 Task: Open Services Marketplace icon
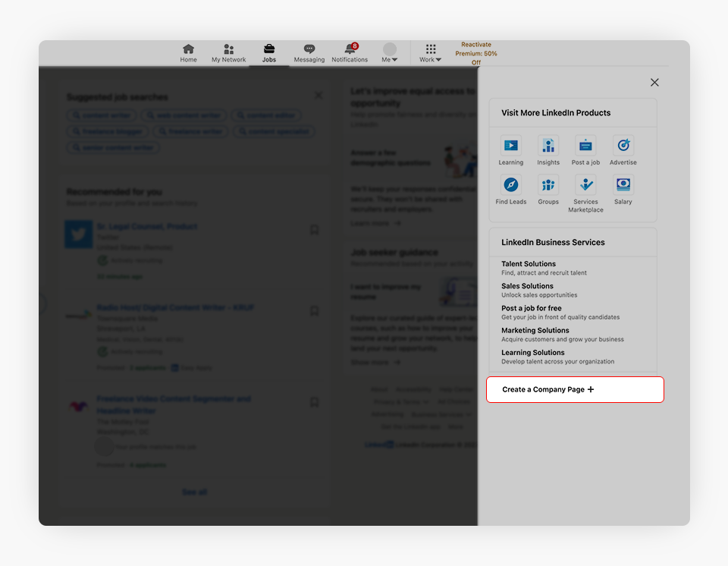coord(585,185)
